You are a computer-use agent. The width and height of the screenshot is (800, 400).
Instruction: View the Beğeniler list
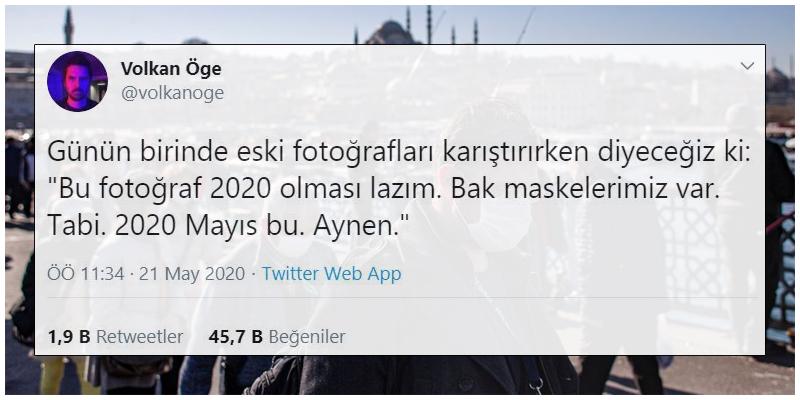coord(307,337)
